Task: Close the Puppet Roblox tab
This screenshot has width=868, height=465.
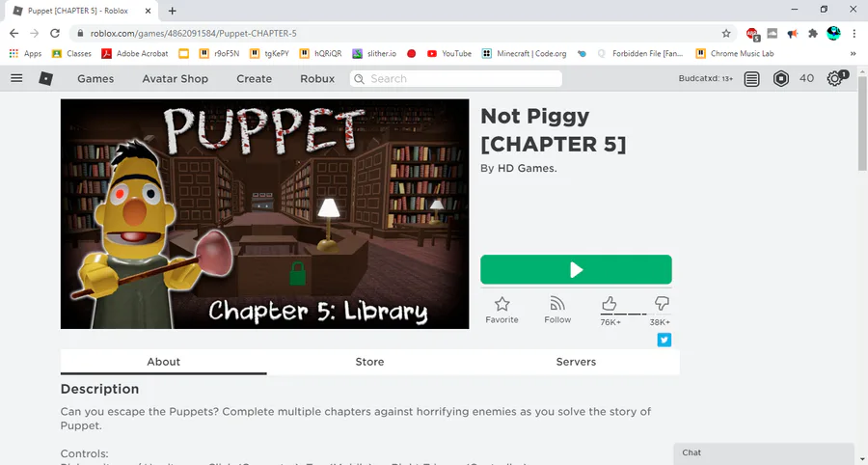Action: (147, 11)
